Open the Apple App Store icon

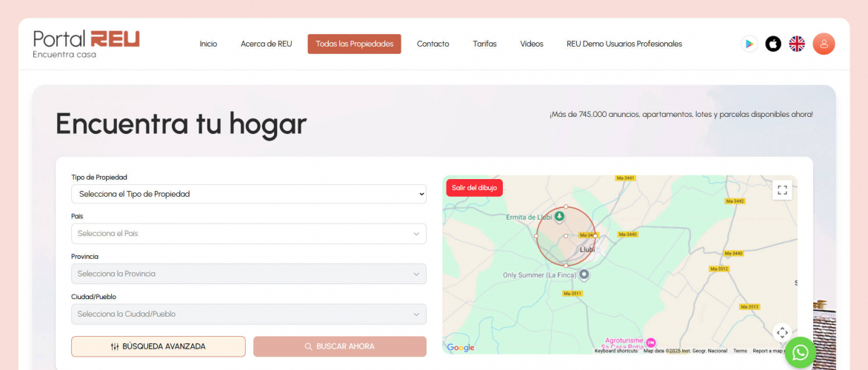[x=772, y=44]
